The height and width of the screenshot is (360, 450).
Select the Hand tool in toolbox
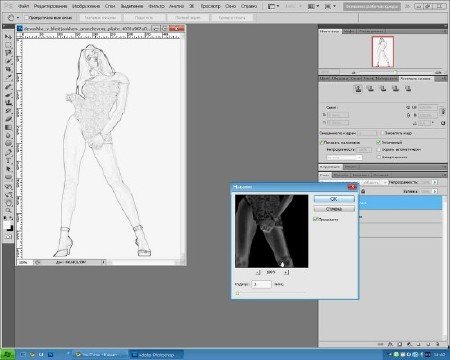tap(8, 203)
